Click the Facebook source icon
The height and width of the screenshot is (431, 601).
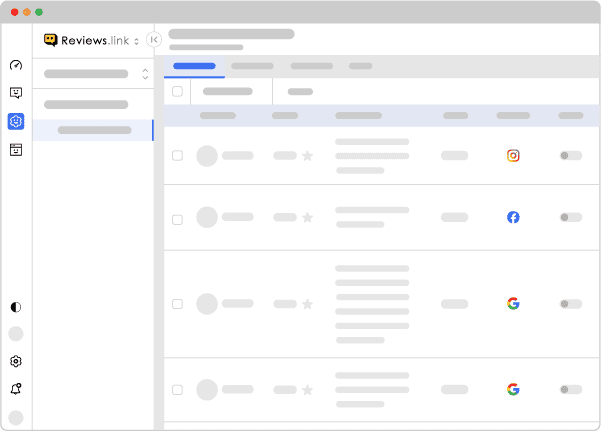click(x=513, y=217)
